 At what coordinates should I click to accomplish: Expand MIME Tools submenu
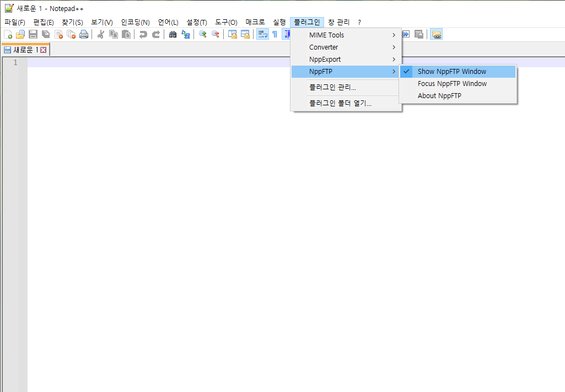click(346, 35)
